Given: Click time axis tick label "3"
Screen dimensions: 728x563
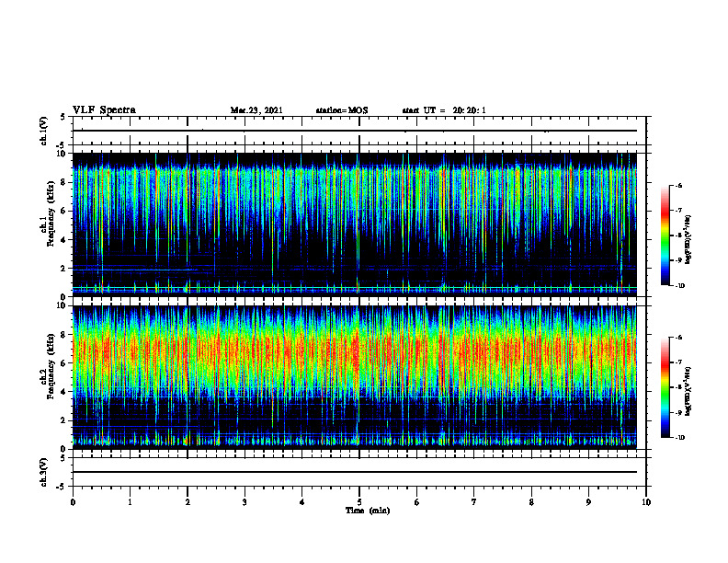Looking at the screenshot, I should coord(245,502).
